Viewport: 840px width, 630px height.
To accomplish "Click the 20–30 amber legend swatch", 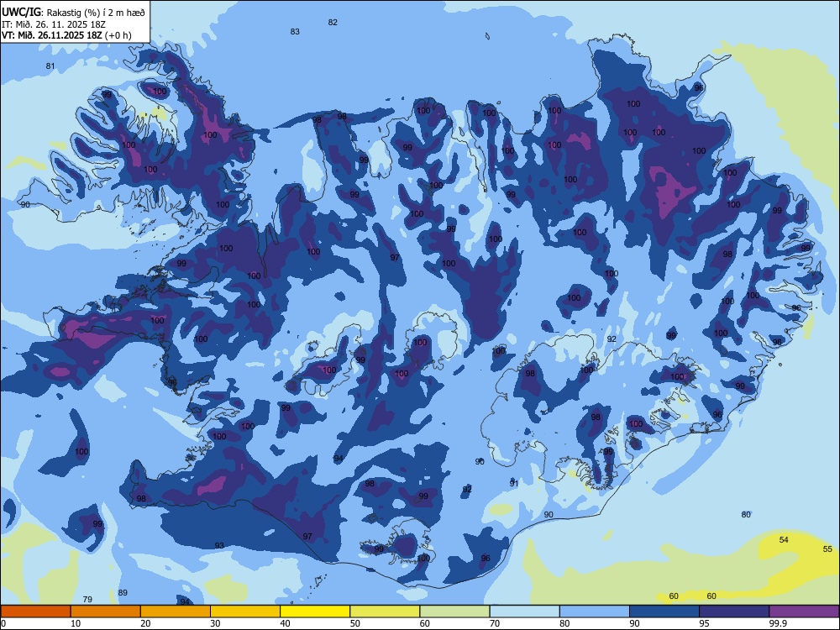I will (176, 612).
